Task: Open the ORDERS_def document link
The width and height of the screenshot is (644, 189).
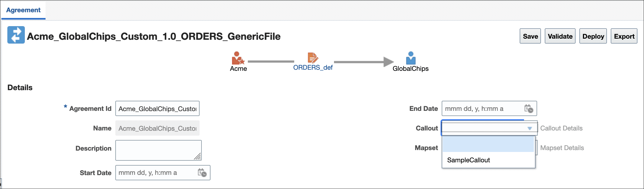Action: point(313,68)
